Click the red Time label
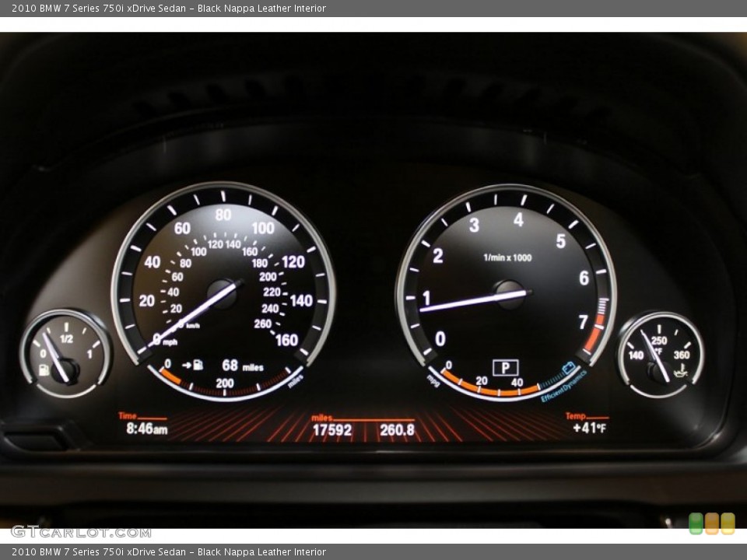747x560 pixels. 127,415
